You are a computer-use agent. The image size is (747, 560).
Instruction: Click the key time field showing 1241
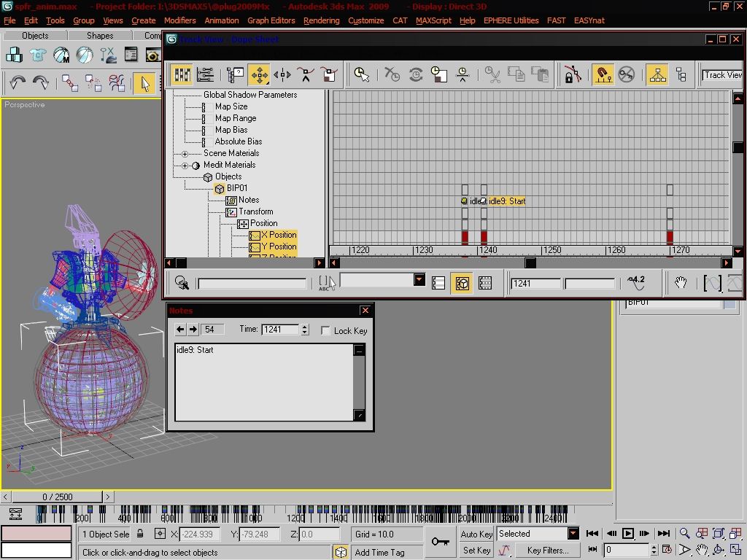[x=535, y=284]
